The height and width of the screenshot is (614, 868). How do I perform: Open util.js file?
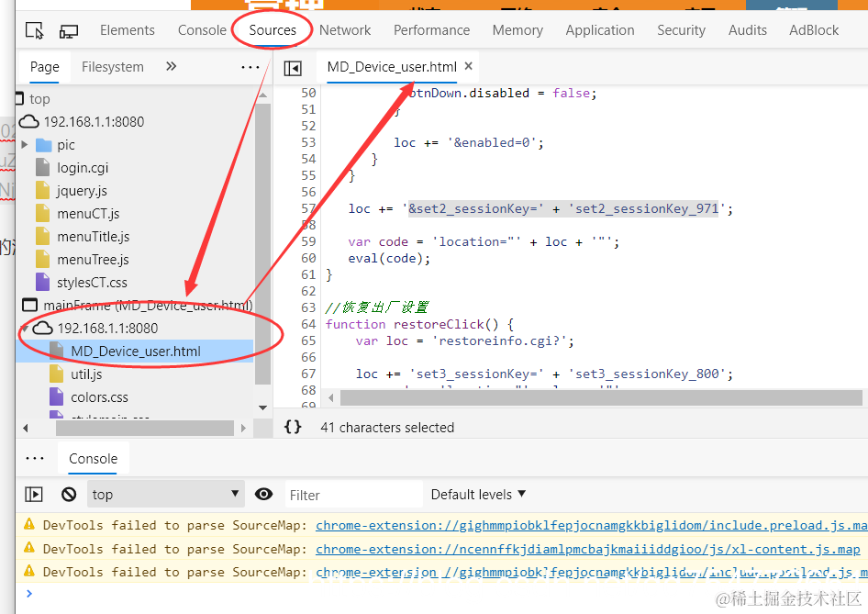[x=86, y=374]
